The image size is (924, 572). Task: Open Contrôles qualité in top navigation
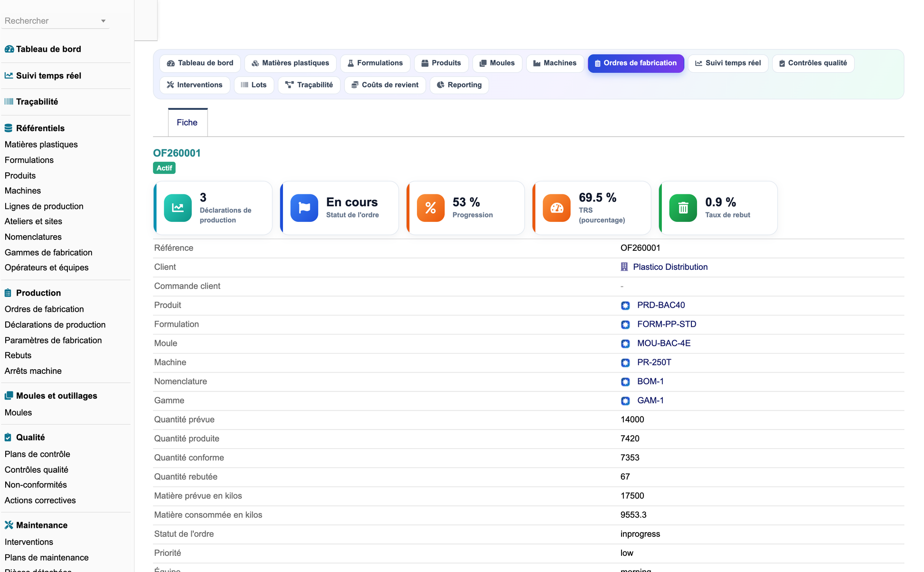[x=813, y=63]
